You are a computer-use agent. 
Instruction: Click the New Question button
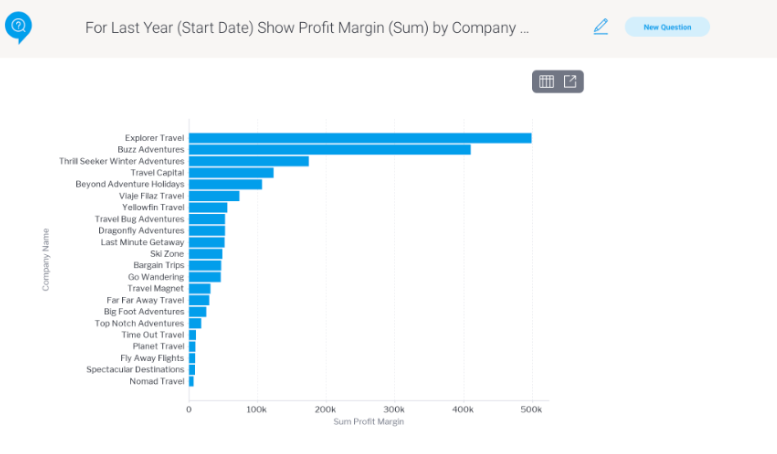[667, 27]
